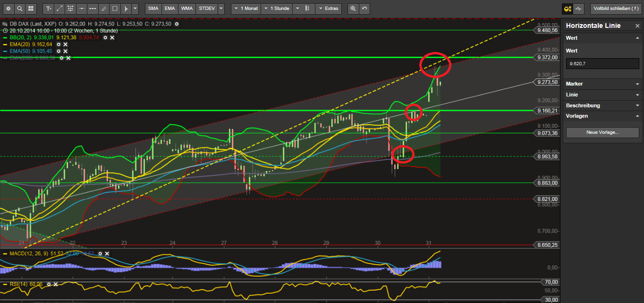Add SMA indicator

153,9
